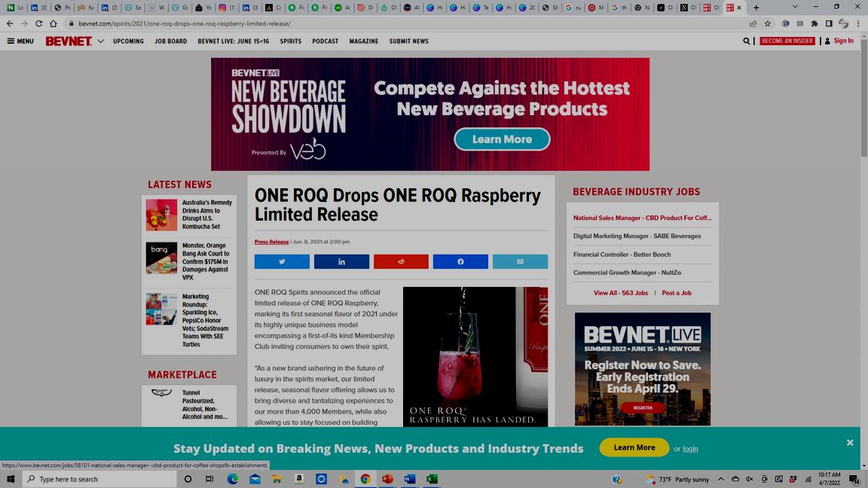This screenshot has width=868, height=488.
Task: Share article by email
Action: (x=520, y=262)
